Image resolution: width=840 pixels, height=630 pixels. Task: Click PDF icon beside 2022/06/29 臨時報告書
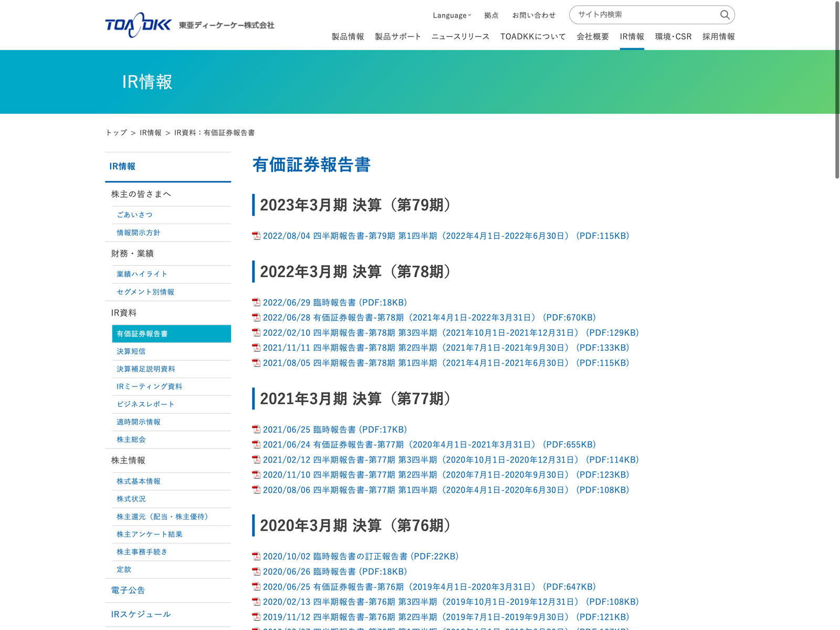[x=256, y=303]
